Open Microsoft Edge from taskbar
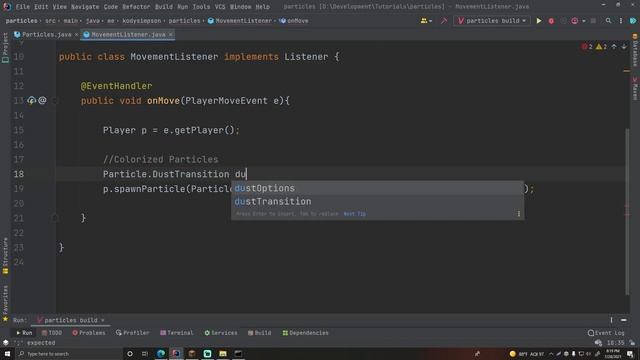The width and height of the screenshot is (640, 360). [161, 354]
